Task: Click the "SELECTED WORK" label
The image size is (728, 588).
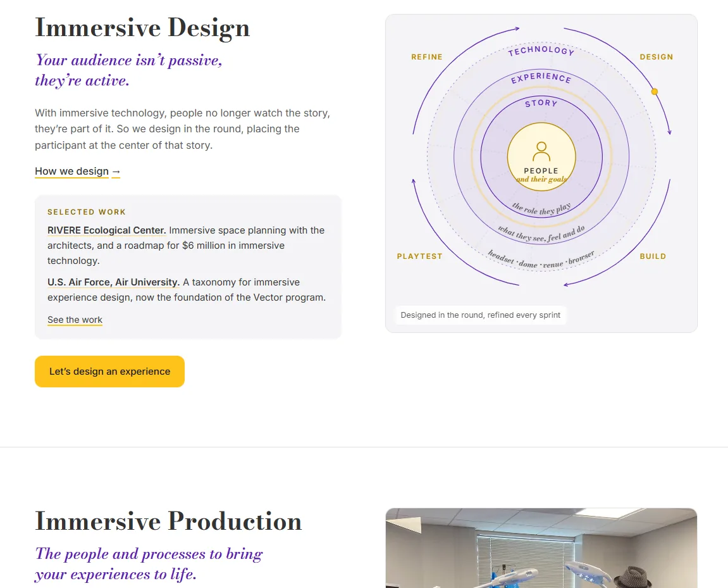Action: pyautogui.click(x=87, y=212)
